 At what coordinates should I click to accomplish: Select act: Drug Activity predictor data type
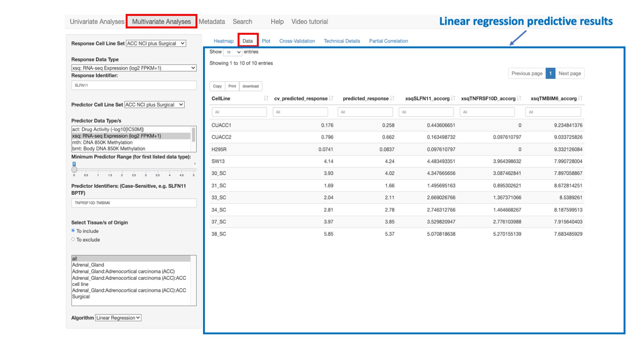pos(107,129)
